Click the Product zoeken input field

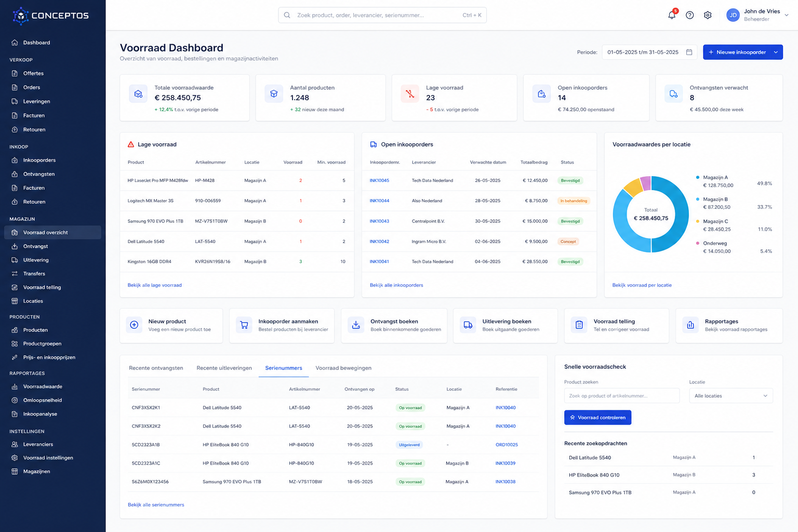(621, 396)
